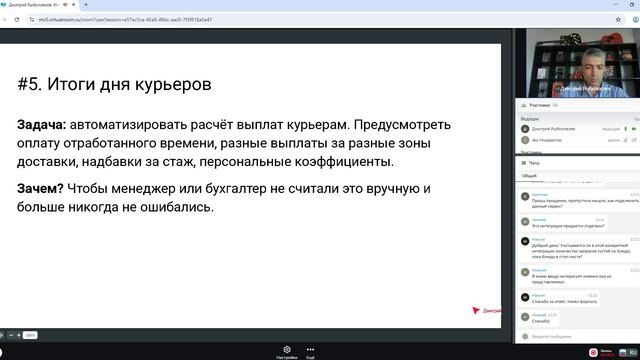This screenshot has height=360, width=640.
Task: Open a new browser tab
Action: [86, 4]
